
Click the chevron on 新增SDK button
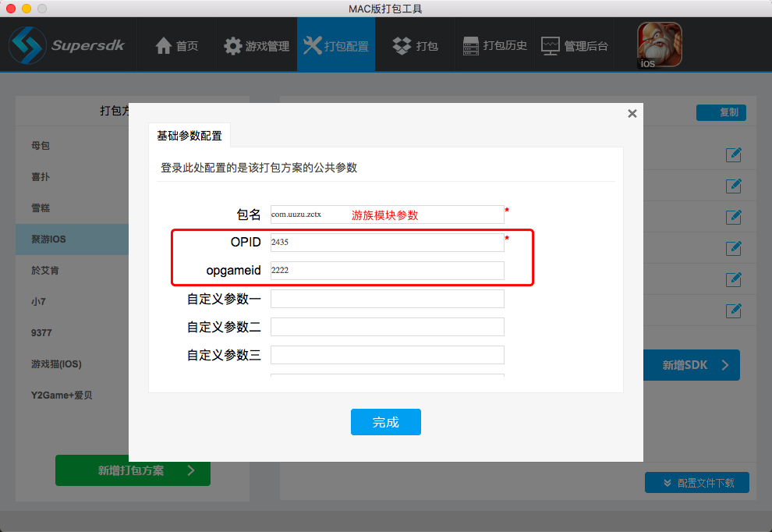point(725,365)
